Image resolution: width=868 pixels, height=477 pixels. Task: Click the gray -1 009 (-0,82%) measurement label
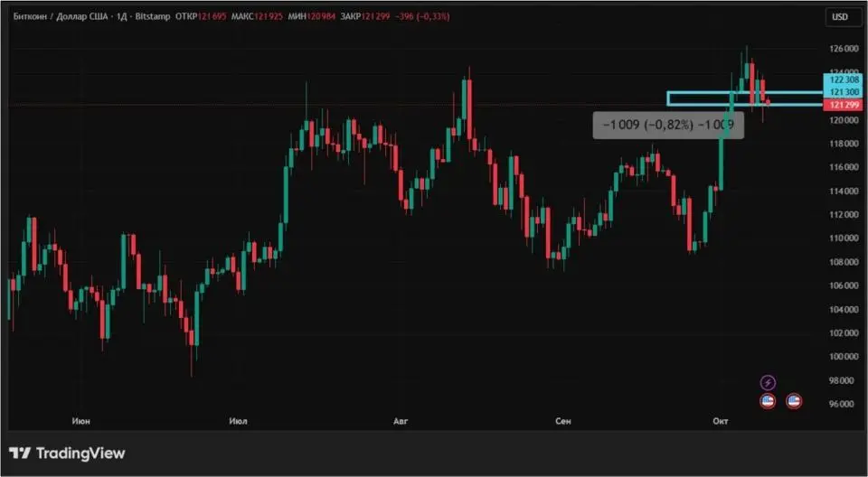(x=668, y=125)
